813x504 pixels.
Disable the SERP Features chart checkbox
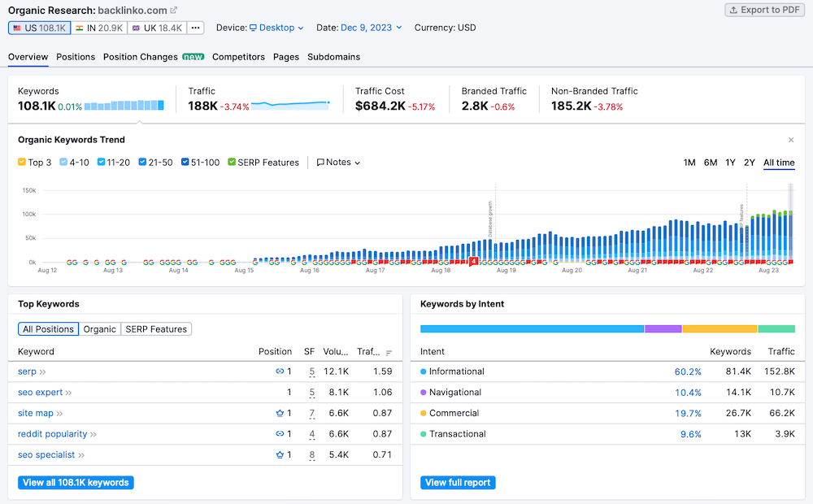click(232, 163)
